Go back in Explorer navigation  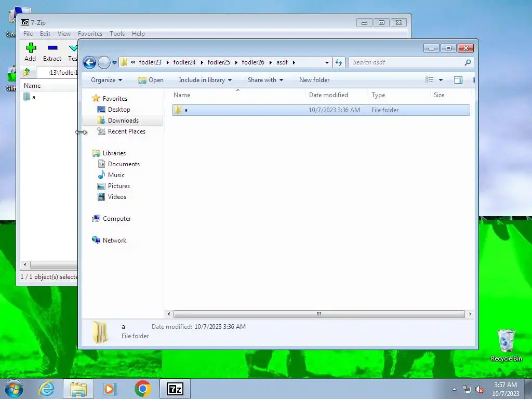click(x=89, y=62)
